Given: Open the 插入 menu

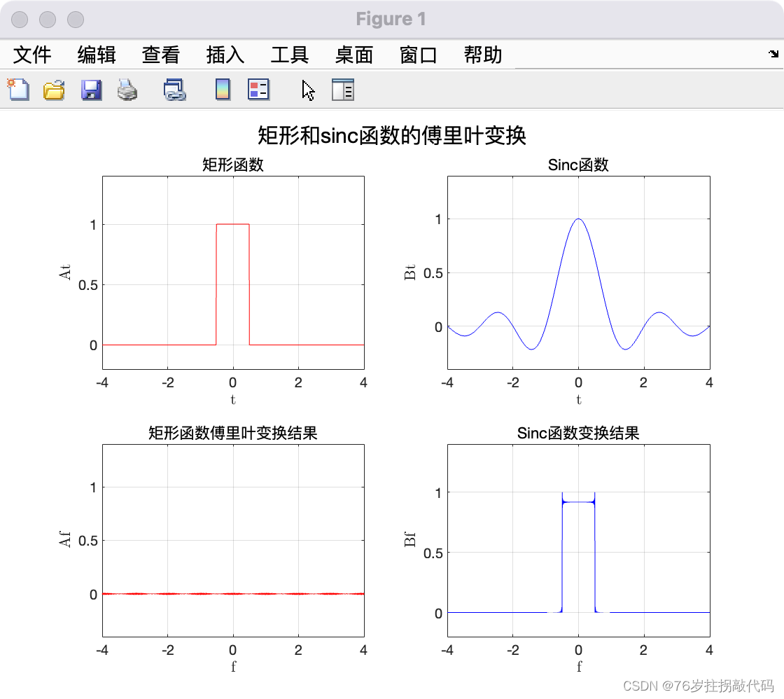Looking at the screenshot, I should click(x=224, y=55).
